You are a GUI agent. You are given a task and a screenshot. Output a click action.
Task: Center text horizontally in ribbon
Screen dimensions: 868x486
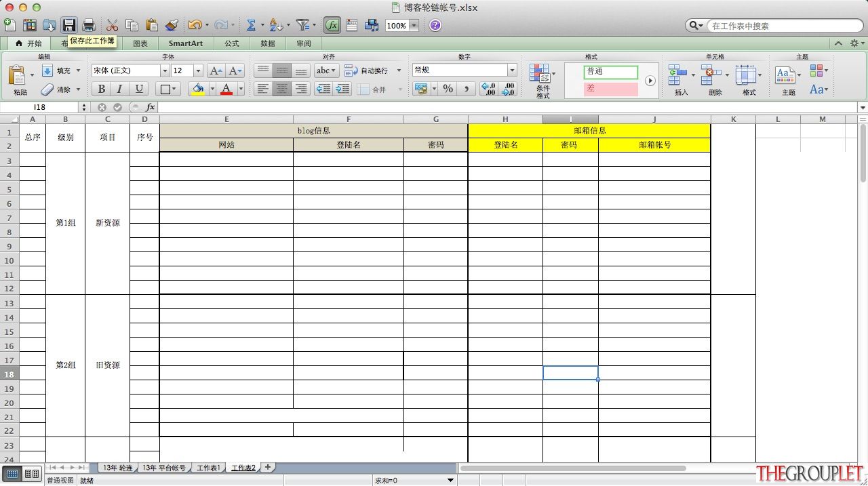click(x=282, y=89)
